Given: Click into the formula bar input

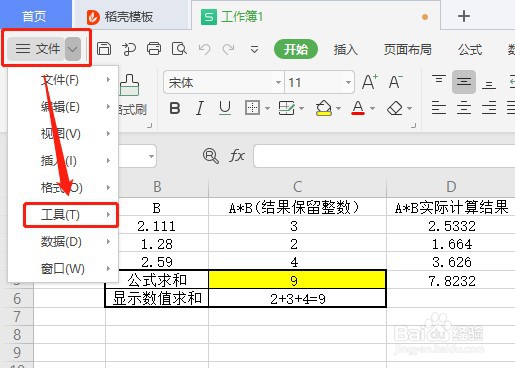Looking at the screenshot, I should (384, 156).
